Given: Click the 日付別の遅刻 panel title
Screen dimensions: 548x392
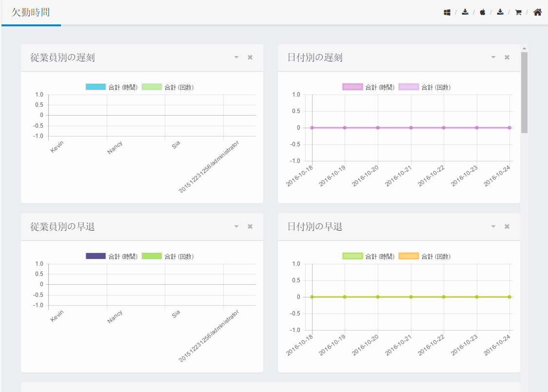Looking at the screenshot, I should click(315, 58).
